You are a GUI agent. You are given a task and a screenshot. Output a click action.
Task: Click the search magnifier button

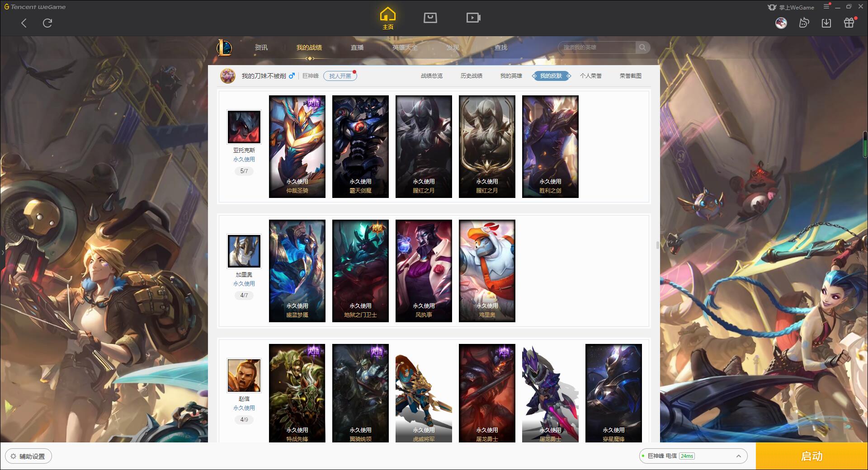click(x=642, y=47)
